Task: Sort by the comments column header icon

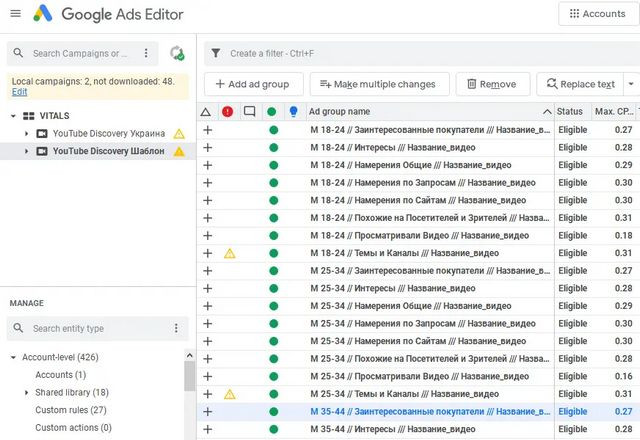Action: pos(249,111)
